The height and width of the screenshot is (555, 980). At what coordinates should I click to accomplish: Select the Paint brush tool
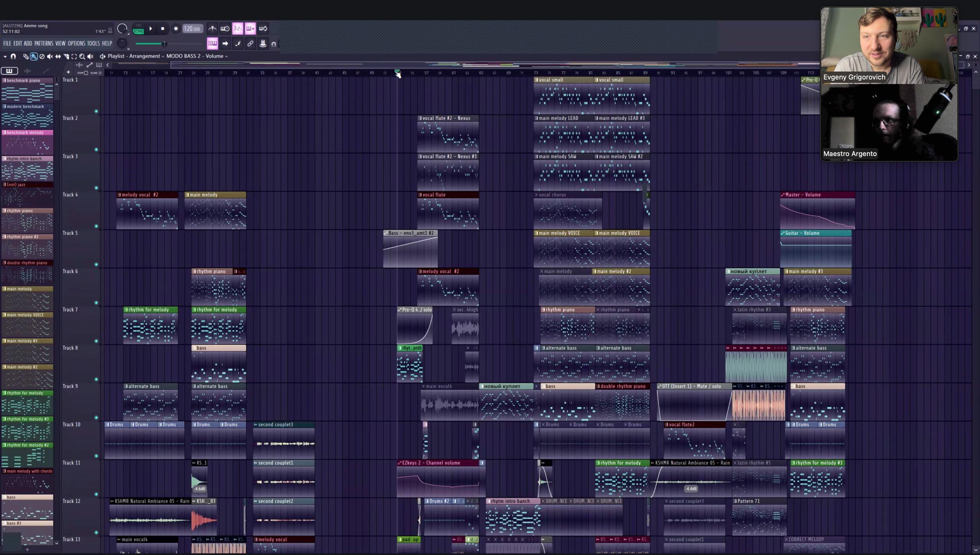point(34,56)
